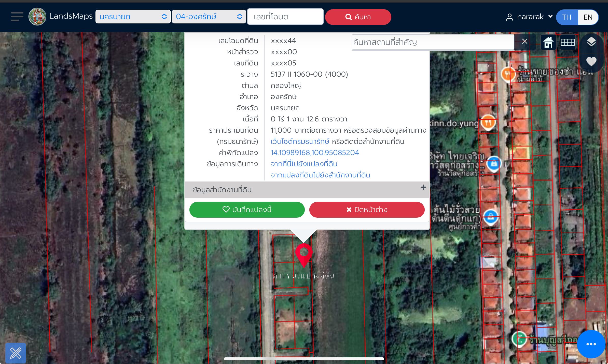This screenshot has width=608, height=364.
Task: Save parcel with บันทึกแปลงนี้ button
Action: pos(247,210)
